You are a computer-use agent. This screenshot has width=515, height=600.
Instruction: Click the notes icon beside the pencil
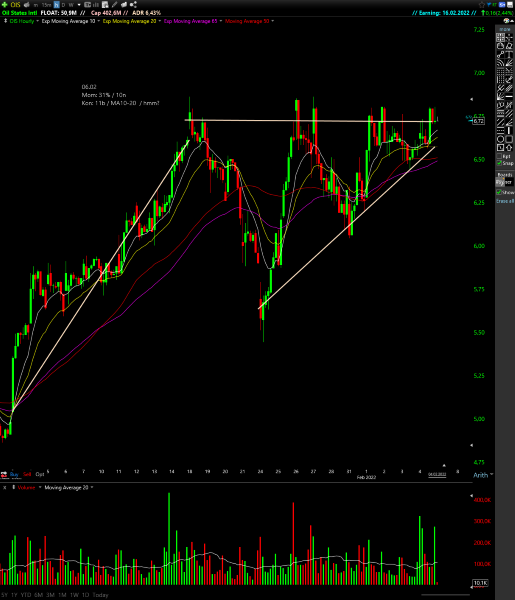[105, 5]
